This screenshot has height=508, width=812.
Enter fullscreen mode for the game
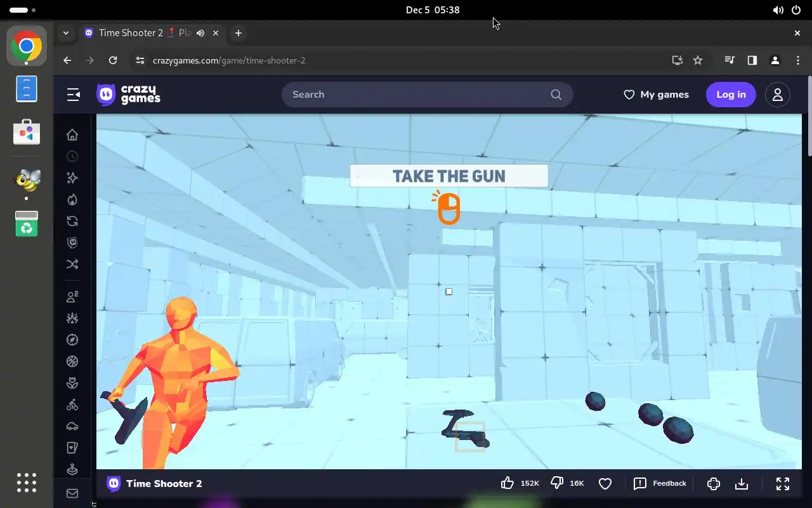(x=783, y=484)
